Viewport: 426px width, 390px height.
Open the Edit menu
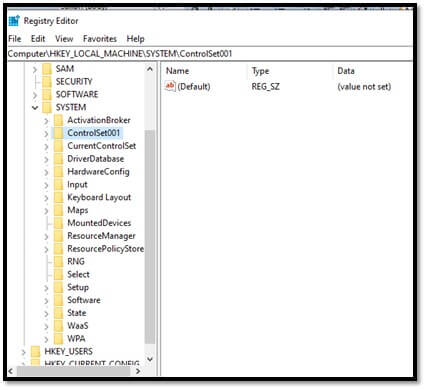point(38,39)
